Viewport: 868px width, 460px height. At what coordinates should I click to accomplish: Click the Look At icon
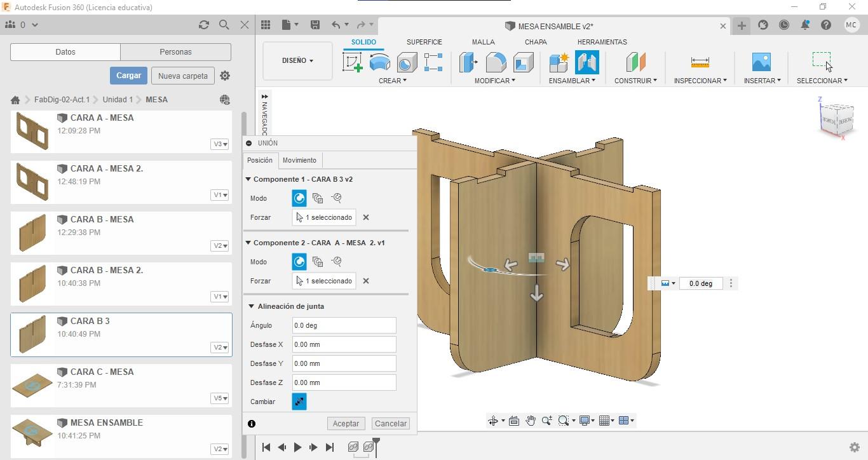click(514, 421)
